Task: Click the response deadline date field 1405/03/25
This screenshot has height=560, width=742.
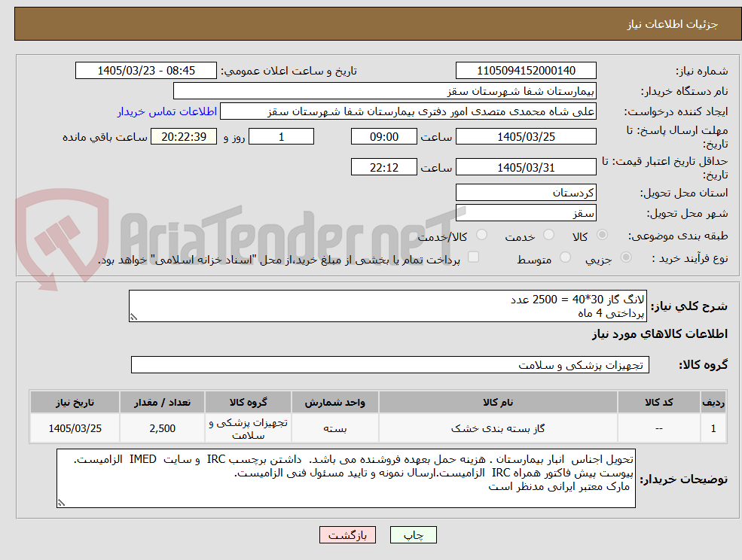Action: (526, 137)
